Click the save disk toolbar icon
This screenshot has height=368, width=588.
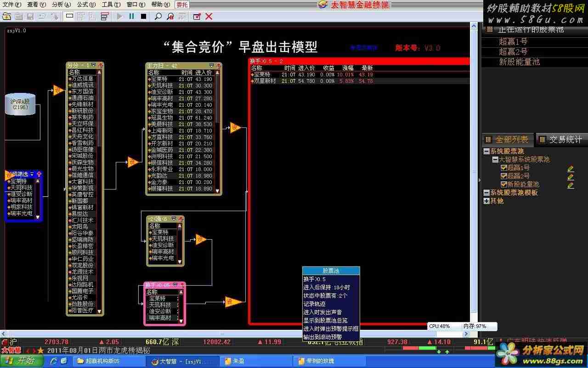(x=30, y=17)
